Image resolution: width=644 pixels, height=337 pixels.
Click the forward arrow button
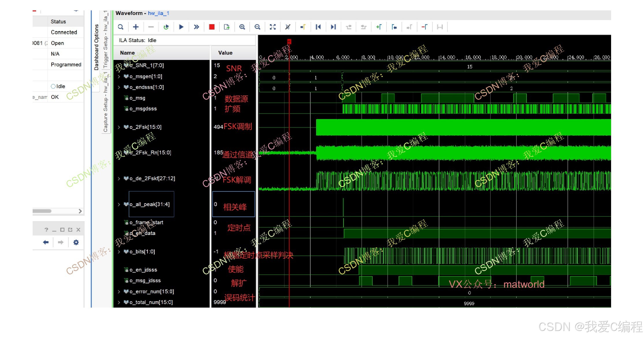coord(61,242)
